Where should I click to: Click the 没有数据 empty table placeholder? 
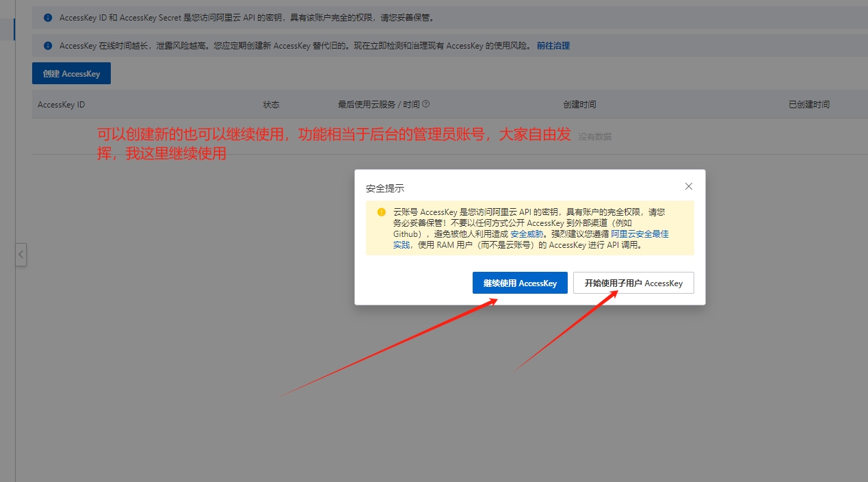point(595,137)
